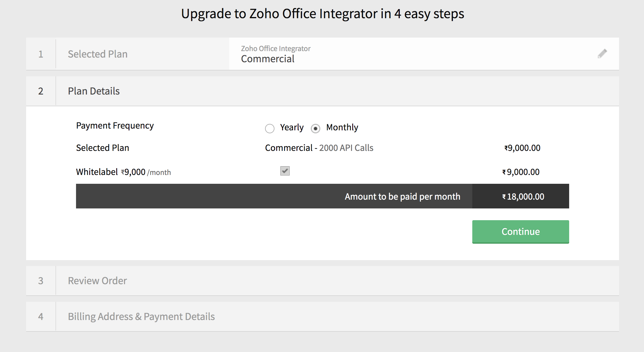Viewport: 644px width, 352px height.
Task: Click the 2000 API Calls text
Action: click(x=346, y=148)
